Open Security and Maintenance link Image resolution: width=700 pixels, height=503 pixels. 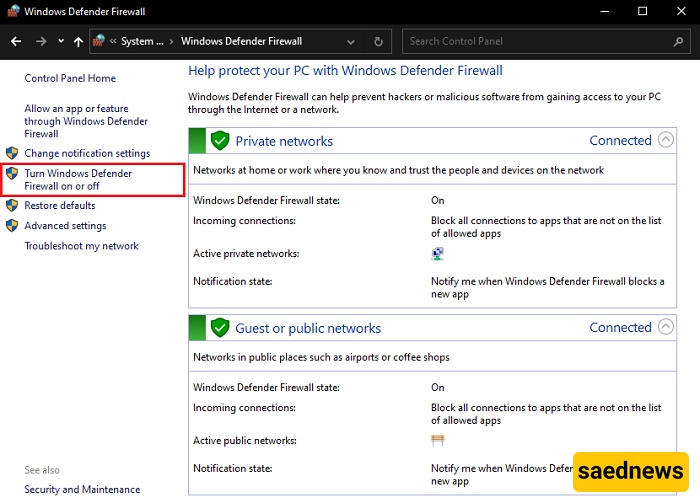click(82, 489)
